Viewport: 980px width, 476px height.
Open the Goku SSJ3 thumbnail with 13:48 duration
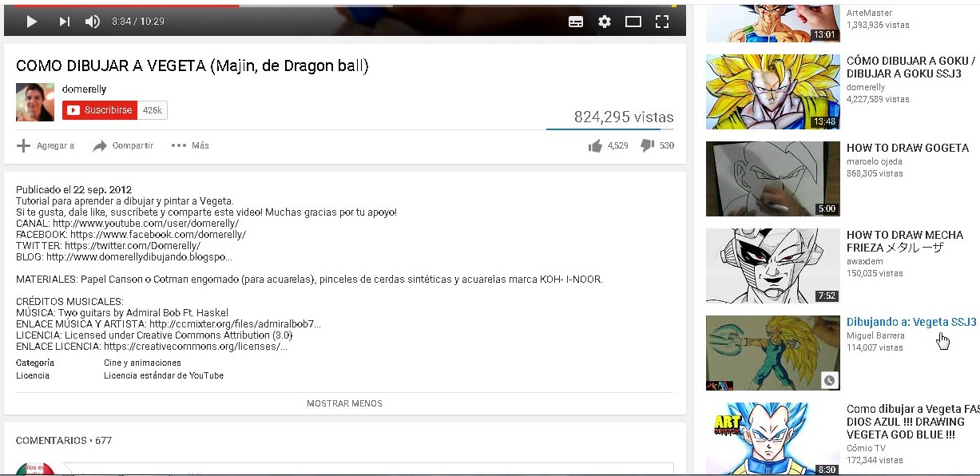pos(773,92)
